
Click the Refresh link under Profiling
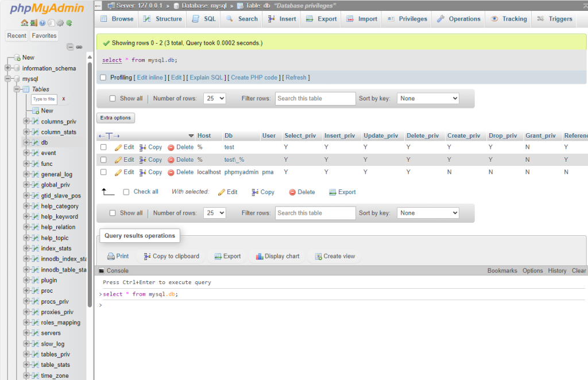click(296, 77)
